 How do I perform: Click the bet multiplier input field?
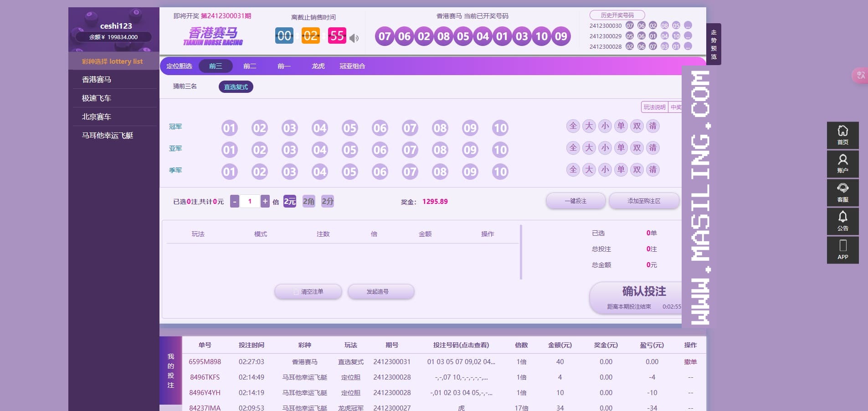coord(250,201)
